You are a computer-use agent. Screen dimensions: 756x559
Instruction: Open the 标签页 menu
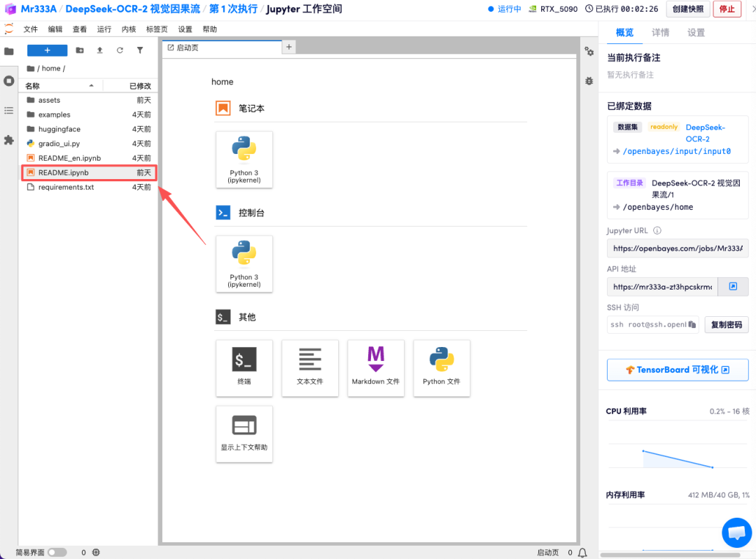(157, 29)
